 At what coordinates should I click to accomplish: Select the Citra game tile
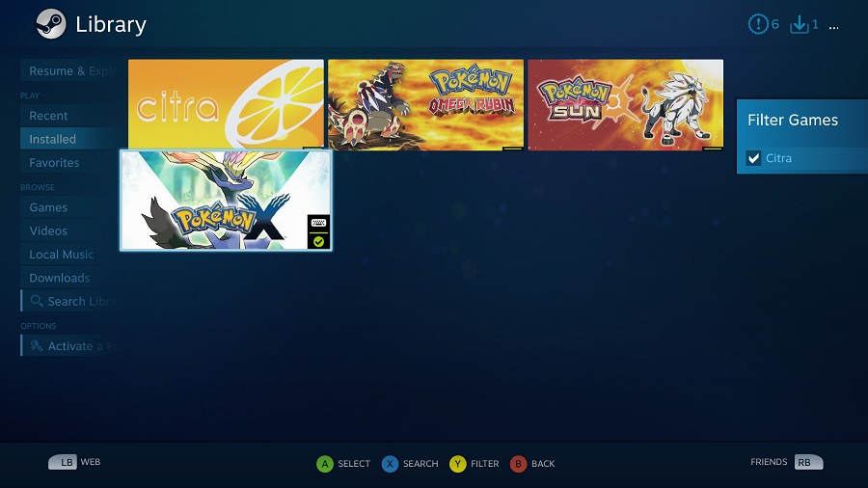[226, 104]
